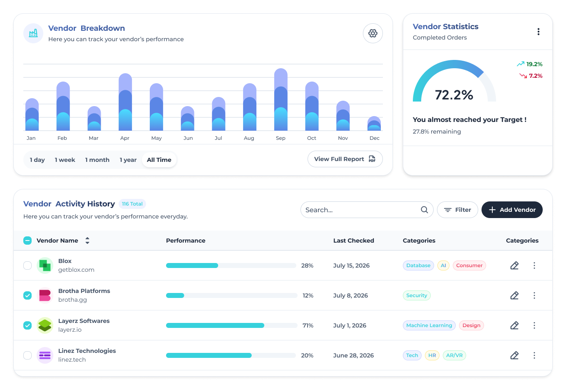Sort by Vendor Name using sort arrows
Viewport: 566px width, 392px height.
(x=87, y=241)
